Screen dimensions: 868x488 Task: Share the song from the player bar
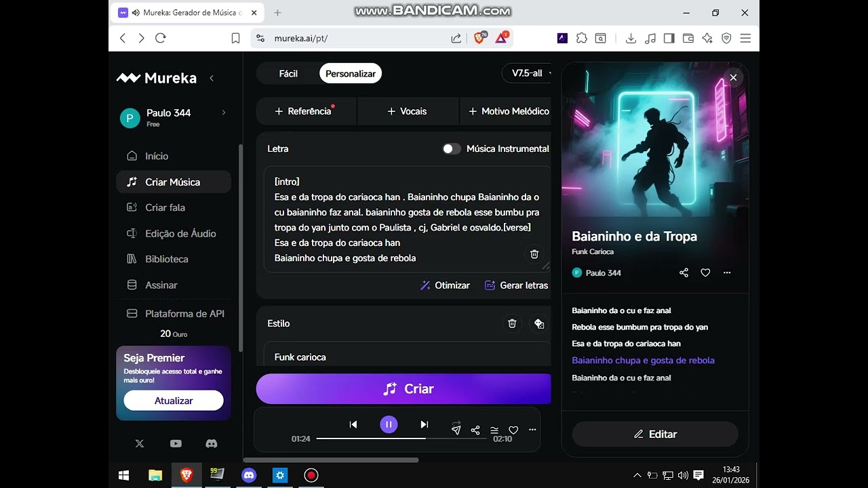(475, 430)
